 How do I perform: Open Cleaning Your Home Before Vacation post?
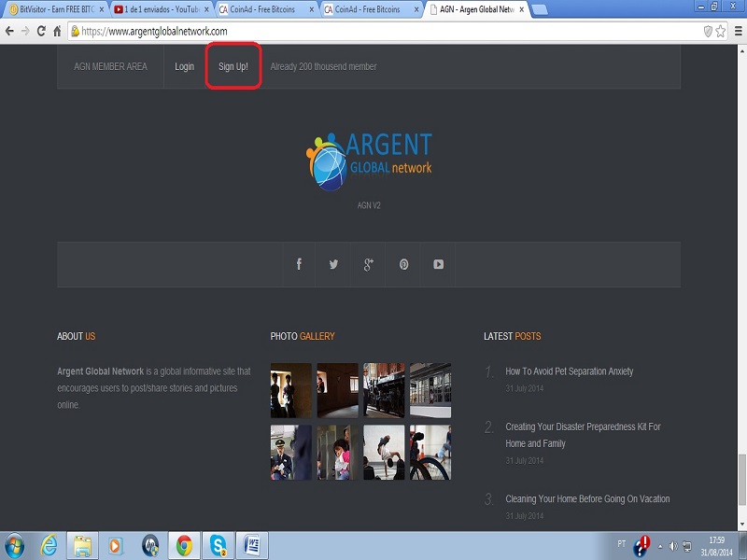click(587, 499)
